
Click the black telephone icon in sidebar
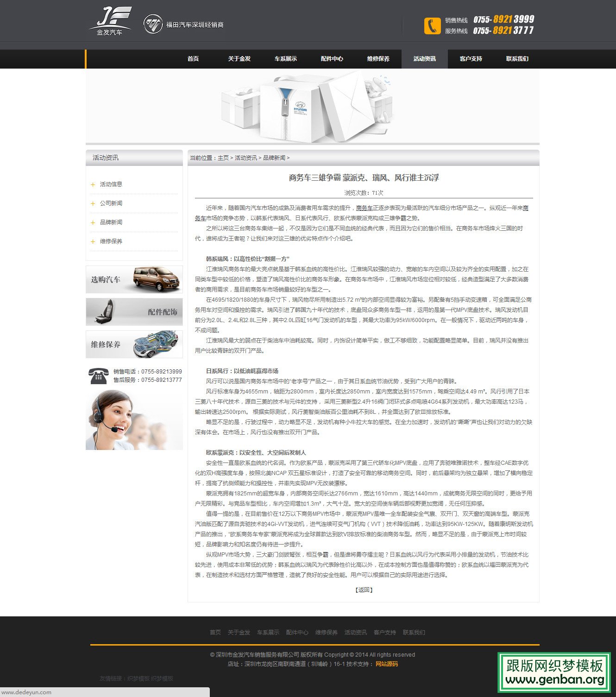point(98,375)
